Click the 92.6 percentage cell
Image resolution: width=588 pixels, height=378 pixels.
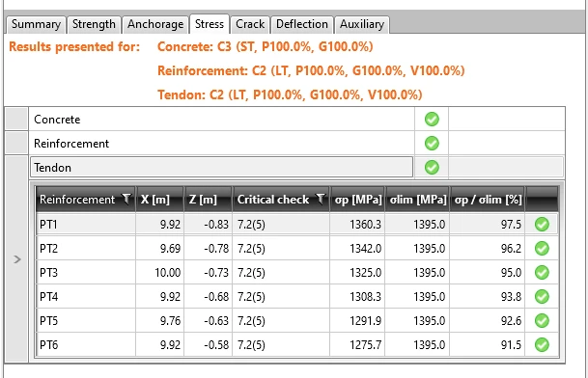(488, 321)
